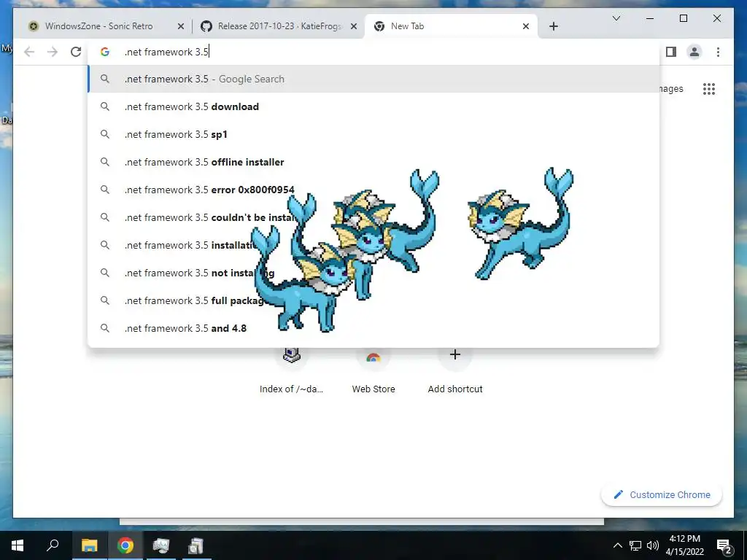Choose '.net framework 3.5 installation' suggestion
Screen dimensions: 747x560
click(374, 245)
